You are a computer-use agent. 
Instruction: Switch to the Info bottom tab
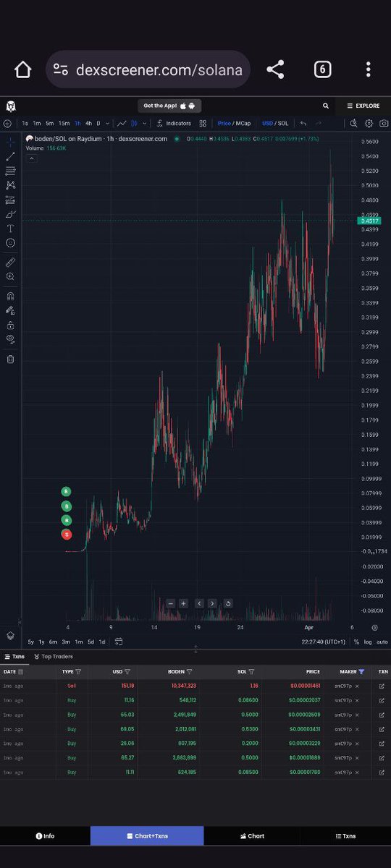click(x=45, y=836)
